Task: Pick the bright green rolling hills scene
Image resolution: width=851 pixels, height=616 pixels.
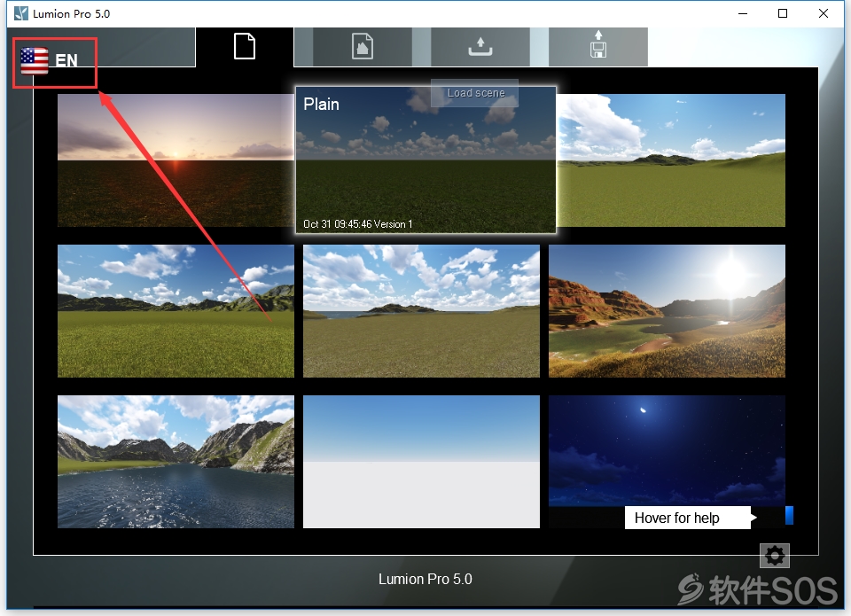Action: [x=671, y=160]
